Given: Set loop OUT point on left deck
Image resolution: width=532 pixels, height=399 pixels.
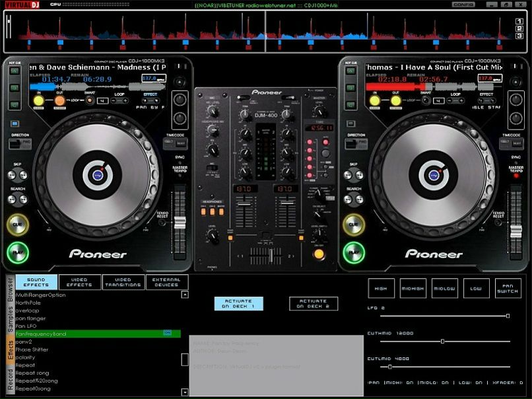Looking at the screenshot, I should tap(59, 100).
